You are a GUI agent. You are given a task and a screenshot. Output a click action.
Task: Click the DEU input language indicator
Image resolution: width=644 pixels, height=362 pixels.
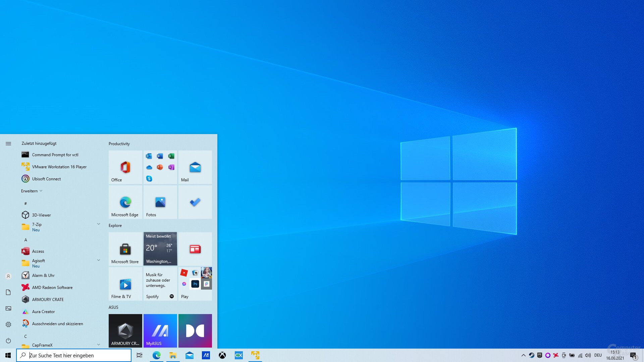pos(598,355)
